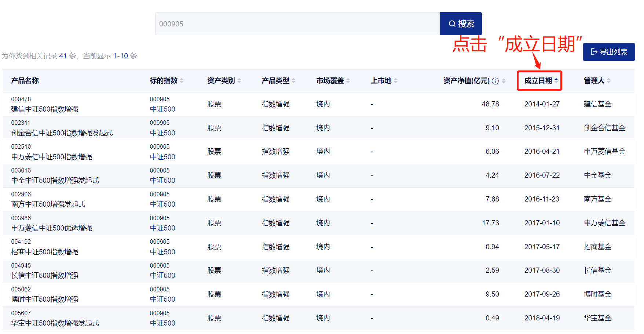Image resolution: width=644 pixels, height=334 pixels.
Task: Click the 上市地 column sort icon
Action: [396, 81]
